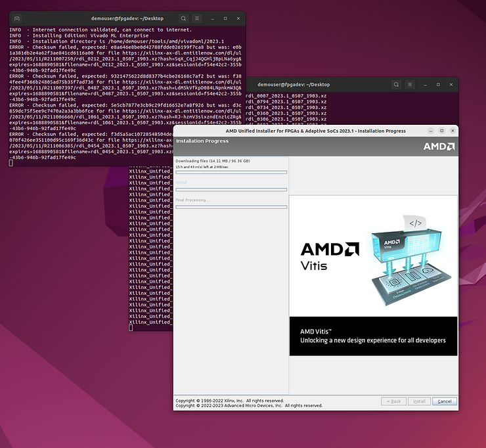Click the disabled Back button
This screenshot has width=486, height=448.
pyautogui.click(x=393, y=401)
